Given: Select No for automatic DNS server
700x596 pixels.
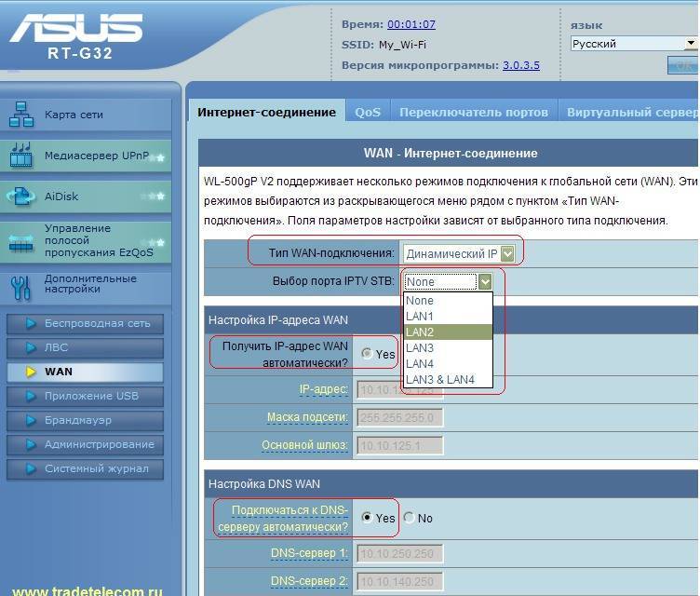Looking at the screenshot, I should point(409,518).
